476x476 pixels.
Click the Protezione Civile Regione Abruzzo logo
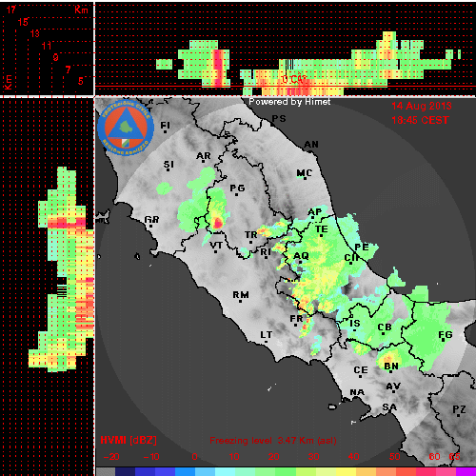coord(126,129)
